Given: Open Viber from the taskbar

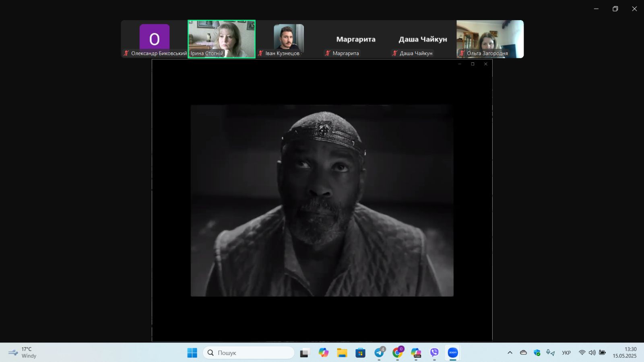Looking at the screenshot, I should pos(434,353).
